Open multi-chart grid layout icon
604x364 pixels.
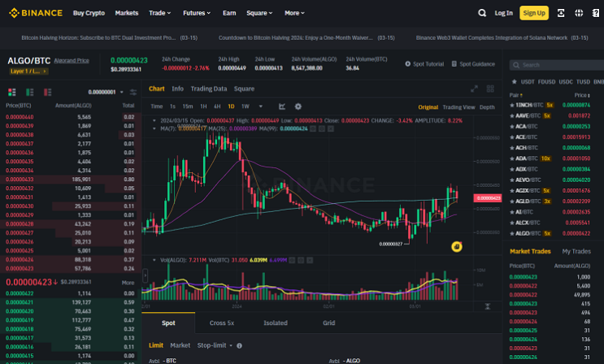(490, 89)
